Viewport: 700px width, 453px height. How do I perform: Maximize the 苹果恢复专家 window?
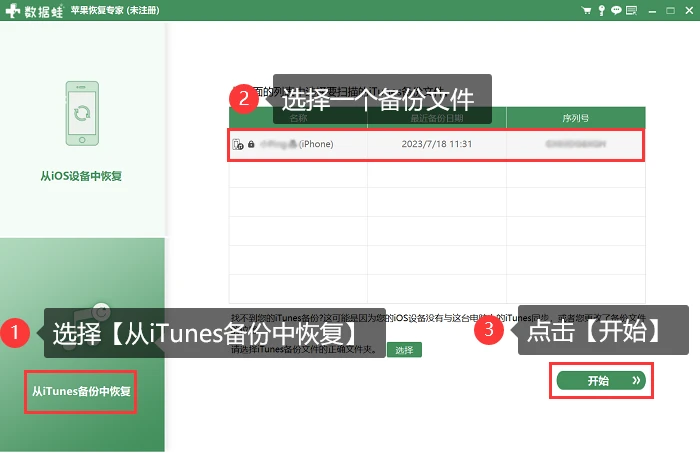671,11
